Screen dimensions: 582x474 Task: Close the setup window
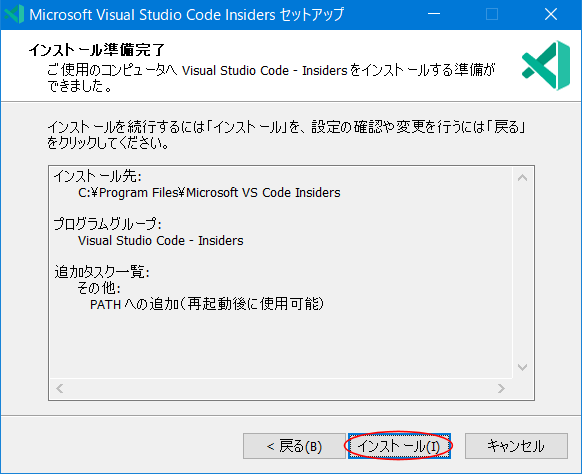coord(551,14)
